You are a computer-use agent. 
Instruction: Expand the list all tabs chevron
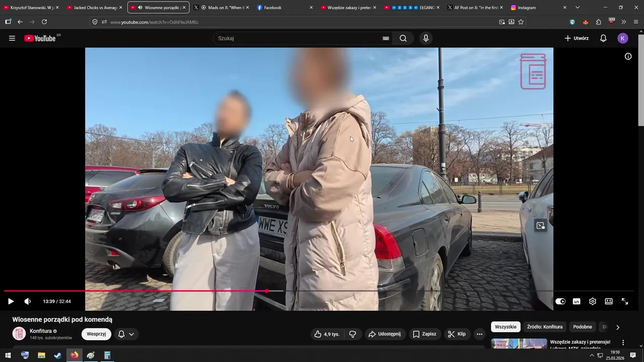[578, 8]
